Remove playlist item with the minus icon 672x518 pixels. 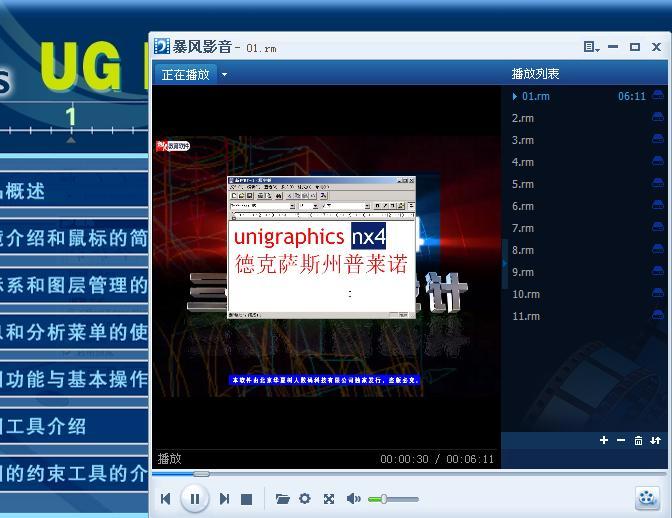click(621, 440)
